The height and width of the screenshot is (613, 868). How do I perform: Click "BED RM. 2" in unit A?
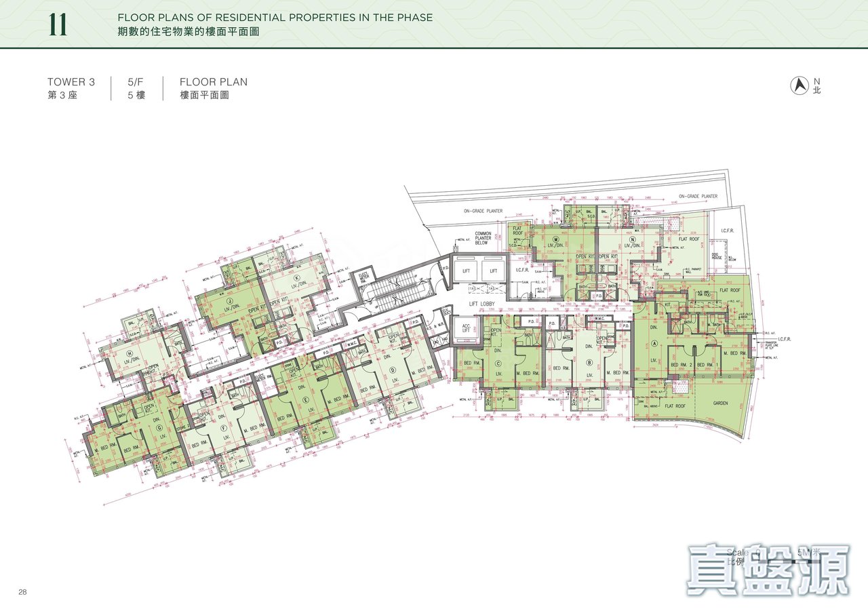coord(682,365)
